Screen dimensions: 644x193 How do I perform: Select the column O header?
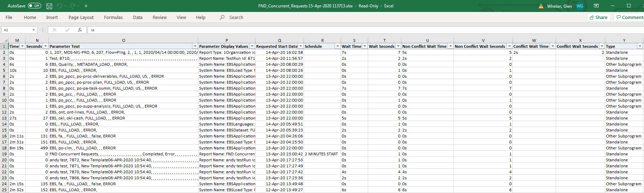pyautogui.click(x=124, y=40)
